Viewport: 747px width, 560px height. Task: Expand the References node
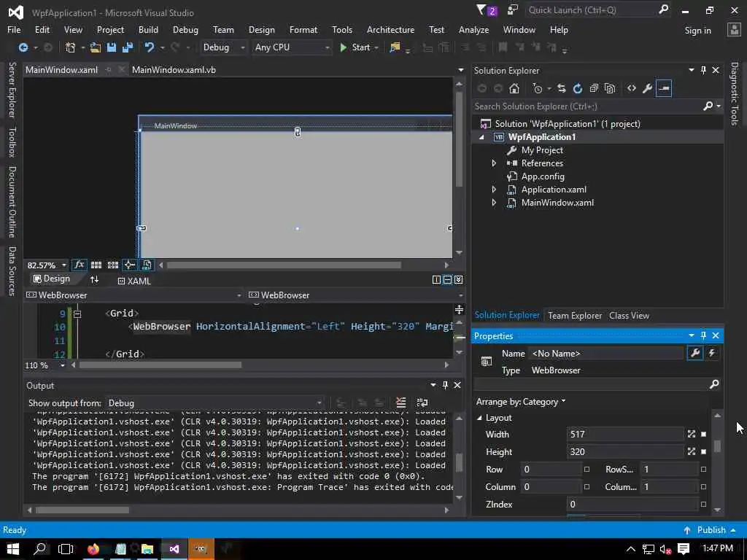pyautogui.click(x=494, y=163)
